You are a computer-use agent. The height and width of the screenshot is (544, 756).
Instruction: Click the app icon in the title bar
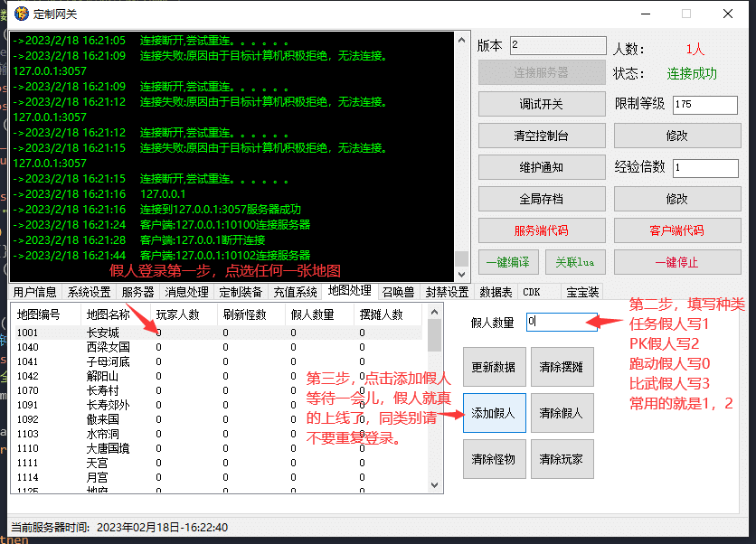pos(19,14)
